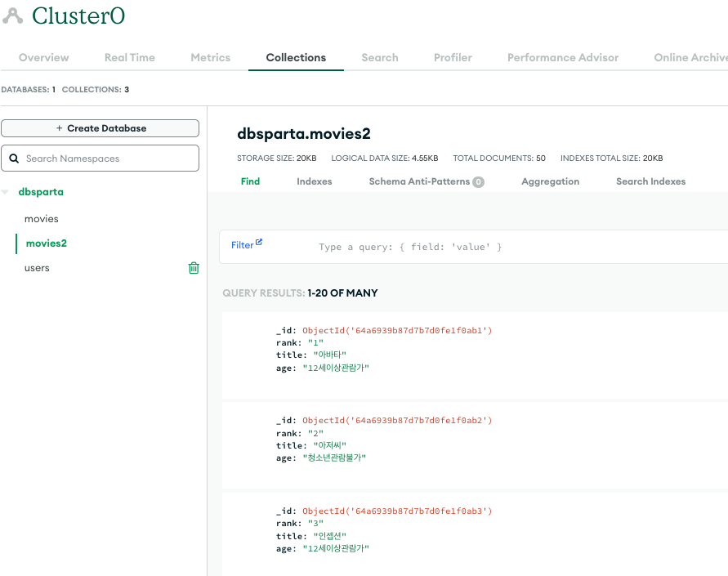Collapse the dbsparta database tree
Screen dimensions: 728x576
pos(5,192)
